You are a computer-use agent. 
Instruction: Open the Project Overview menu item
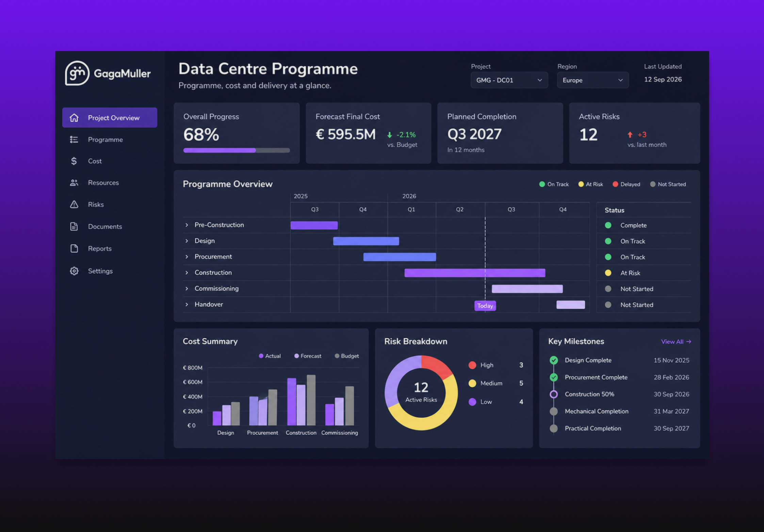coord(110,118)
